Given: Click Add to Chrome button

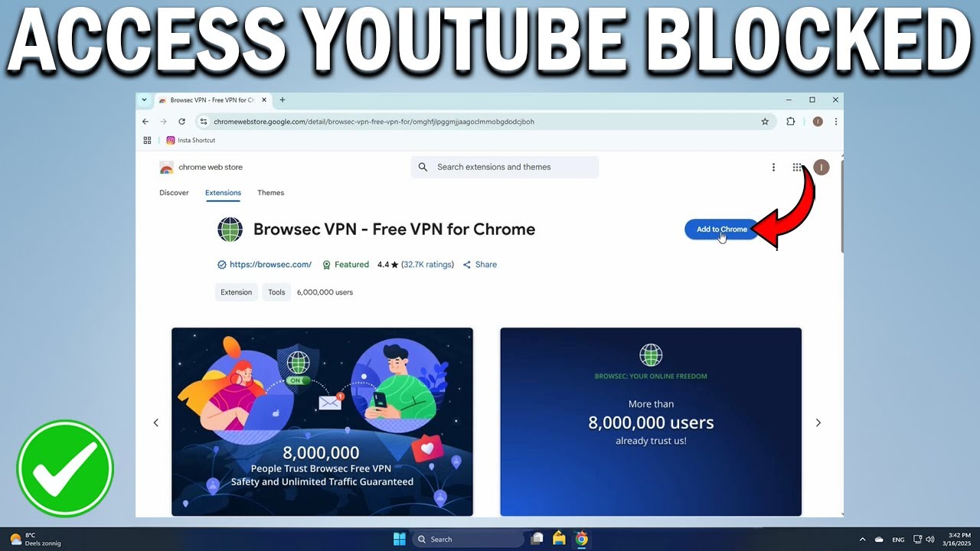Looking at the screenshot, I should (x=721, y=229).
